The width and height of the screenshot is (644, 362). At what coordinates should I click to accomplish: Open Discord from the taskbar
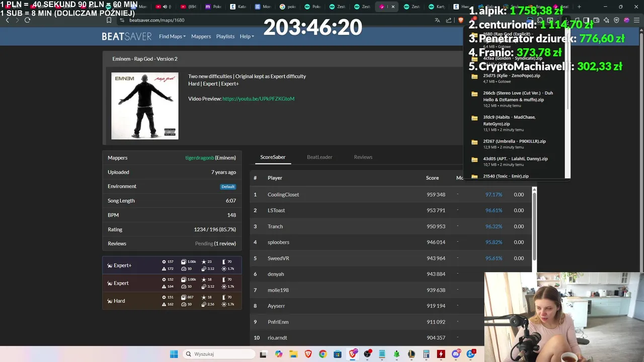click(x=456, y=354)
